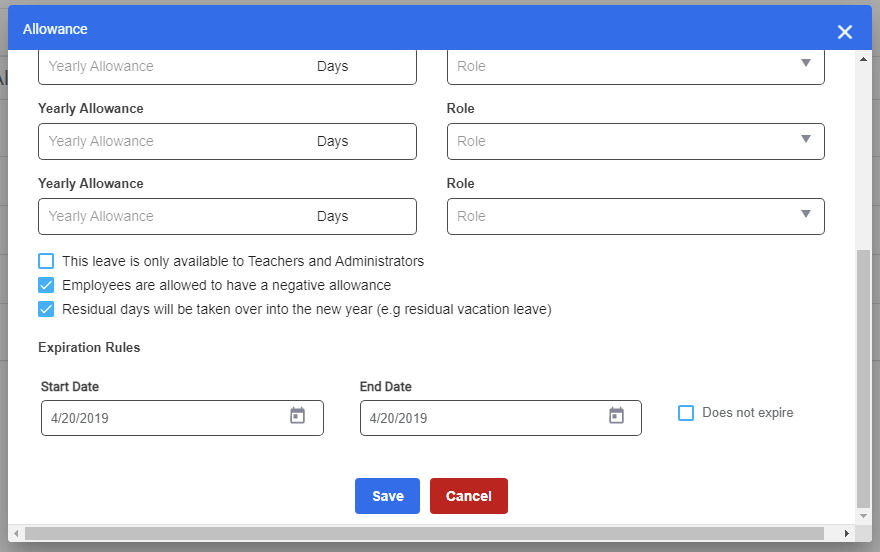Tick the Does not expire checkbox
Image resolution: width=880 pixels, height=552 pixels.
point(686,413)
